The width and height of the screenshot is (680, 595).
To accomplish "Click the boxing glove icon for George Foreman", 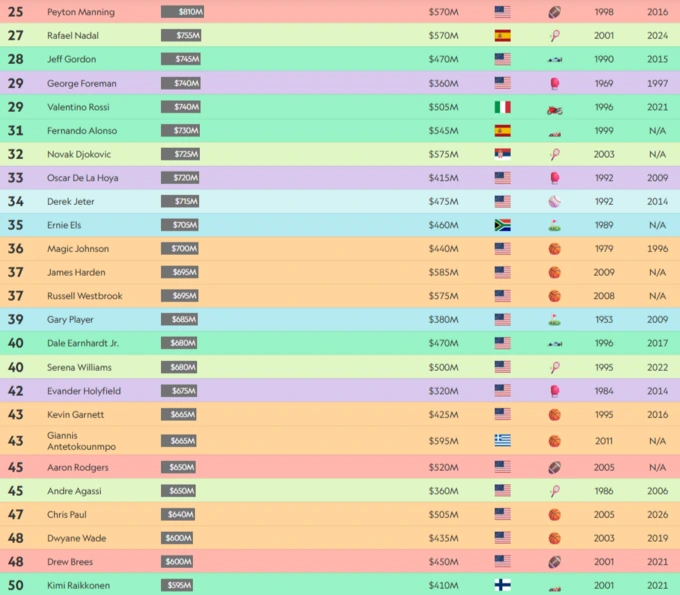I will pos(555,83).
